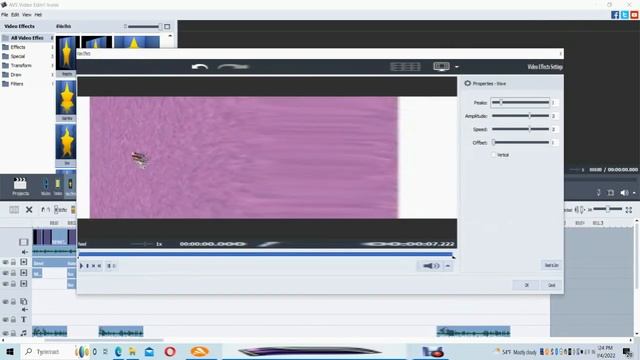Toggle visibility of third video overlay track
The height and width of the screenshot is (360, 640).
point(5,284)
